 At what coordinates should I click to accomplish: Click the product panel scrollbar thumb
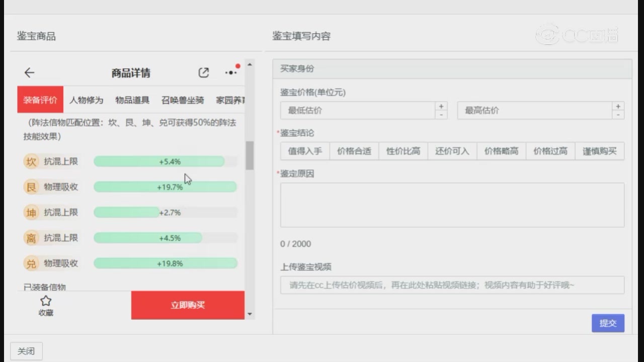click(250, 155)
